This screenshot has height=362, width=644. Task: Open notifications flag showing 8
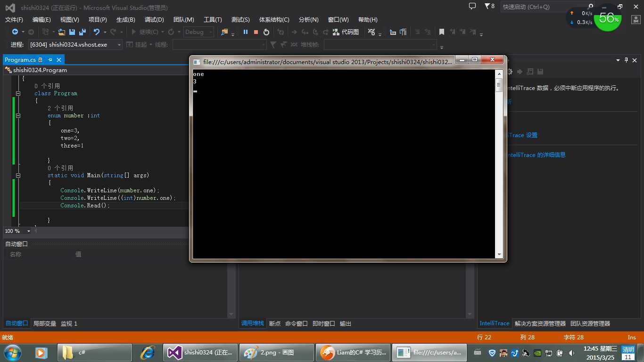coord(490,6)
